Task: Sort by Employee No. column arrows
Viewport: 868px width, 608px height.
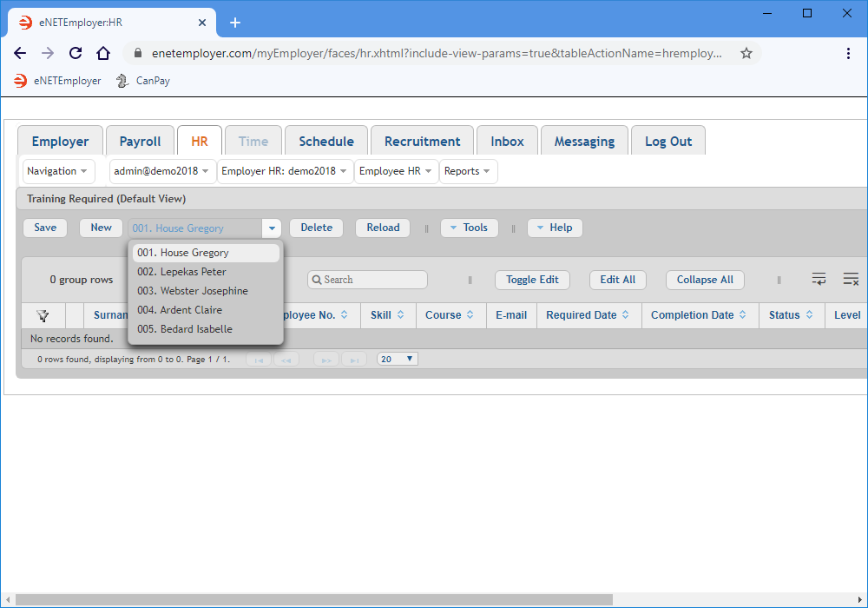Action: pyautogui.click(x=345, y=314)
